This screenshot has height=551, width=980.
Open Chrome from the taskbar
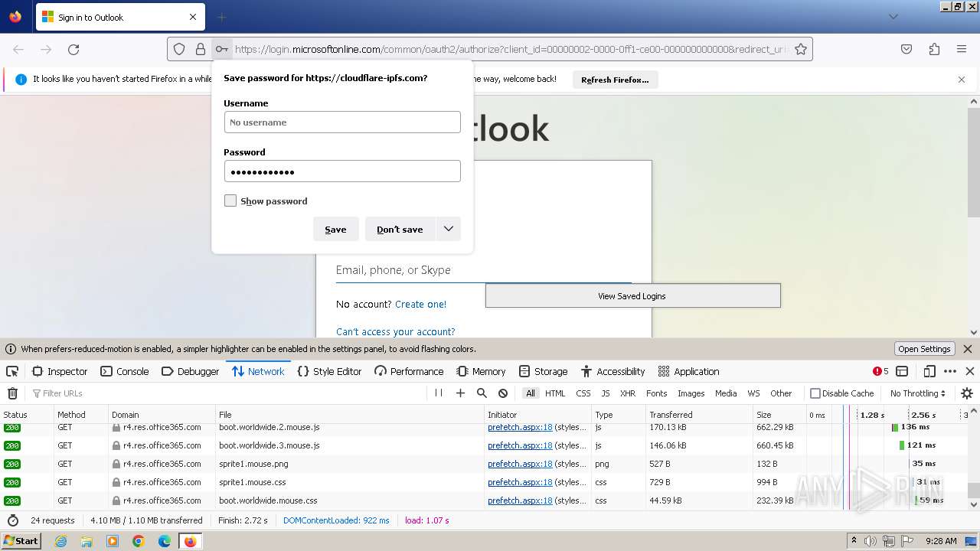[x=139, y=541]
